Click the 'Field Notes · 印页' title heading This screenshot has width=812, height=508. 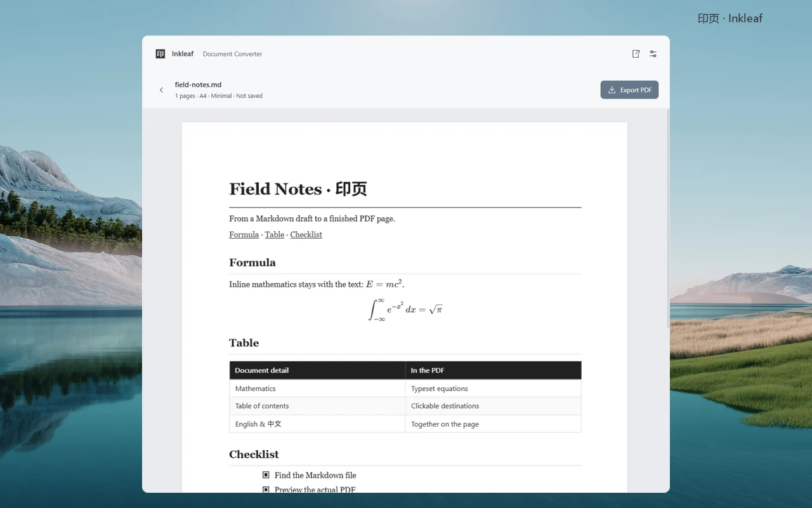(x=298, y=189)
